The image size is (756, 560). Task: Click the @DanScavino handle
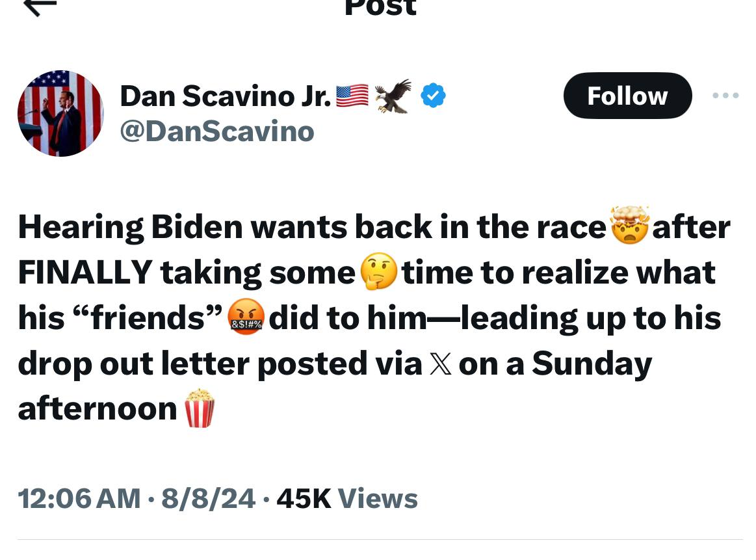pos(217,131)
